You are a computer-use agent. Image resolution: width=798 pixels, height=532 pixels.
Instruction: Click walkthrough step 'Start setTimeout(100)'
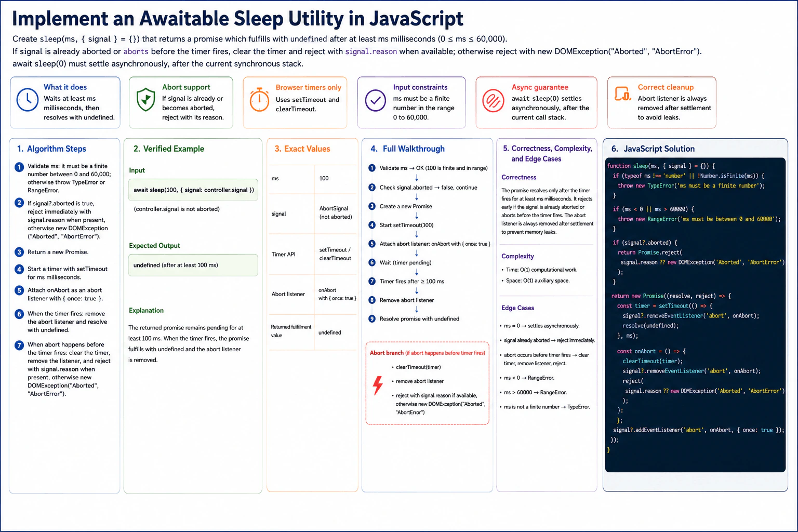(x=406, y=225)
